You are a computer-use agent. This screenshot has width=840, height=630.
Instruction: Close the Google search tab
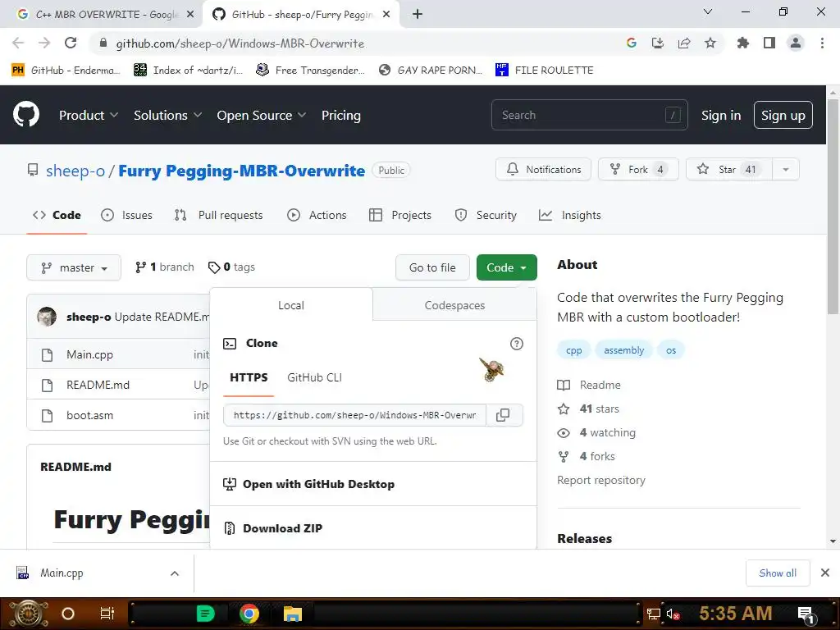pos(190,15)
